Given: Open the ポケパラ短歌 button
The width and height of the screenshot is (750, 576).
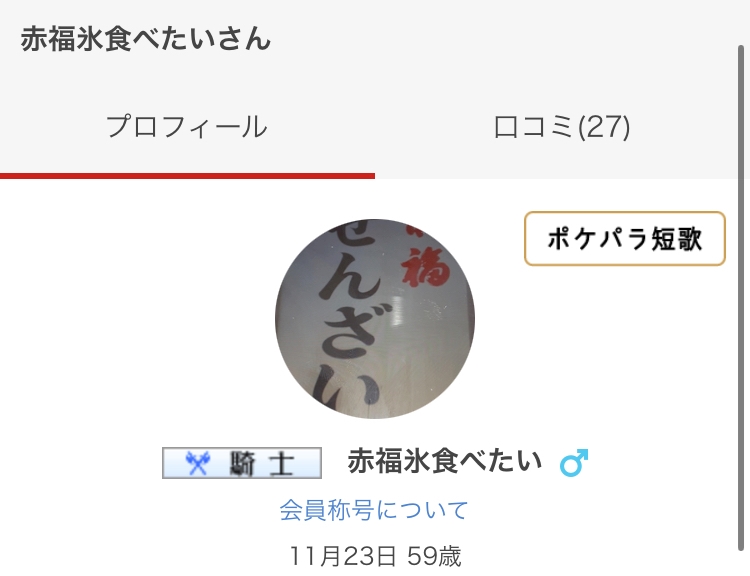Looking at the screenshot, I should [625, 238].
